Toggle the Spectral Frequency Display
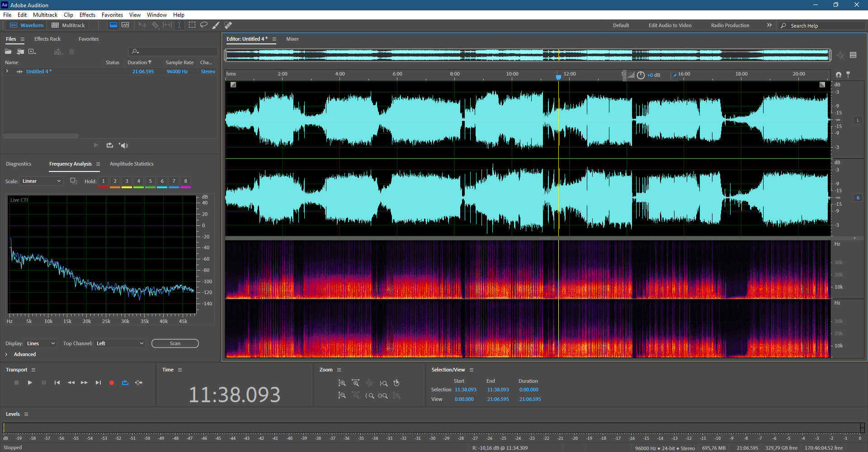 (x=113, y=25)
